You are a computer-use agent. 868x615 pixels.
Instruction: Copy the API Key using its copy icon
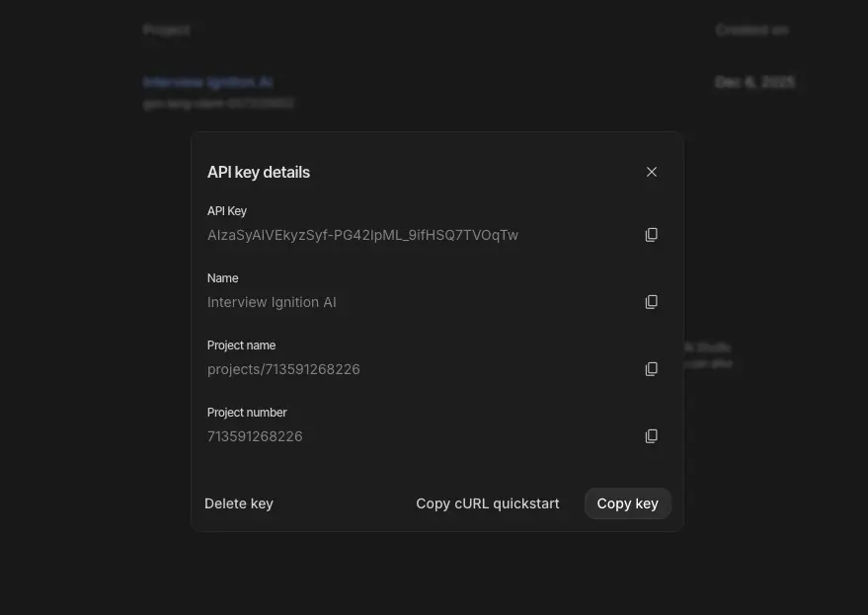pos(651,234)
